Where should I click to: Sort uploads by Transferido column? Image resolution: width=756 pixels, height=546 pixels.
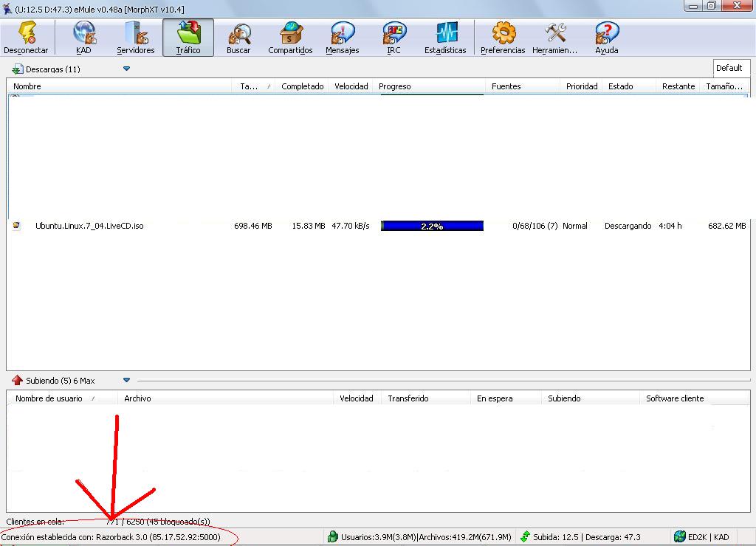(426, 398)
